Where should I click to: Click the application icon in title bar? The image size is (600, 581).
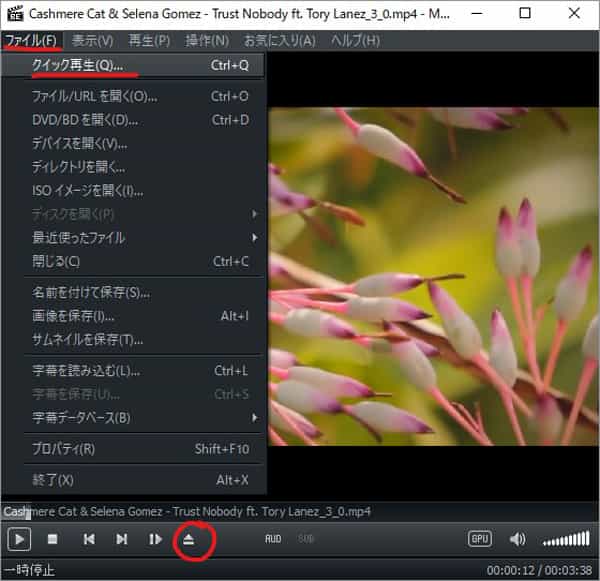click(15, 14)
